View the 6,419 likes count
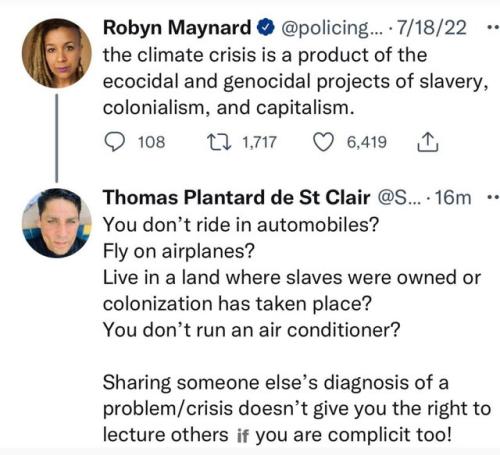 tap(367, 142)
